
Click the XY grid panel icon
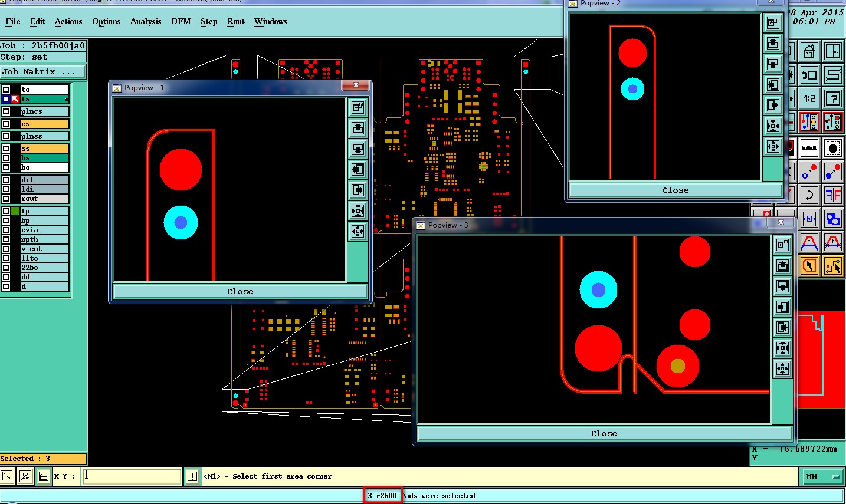coord(833,52)
